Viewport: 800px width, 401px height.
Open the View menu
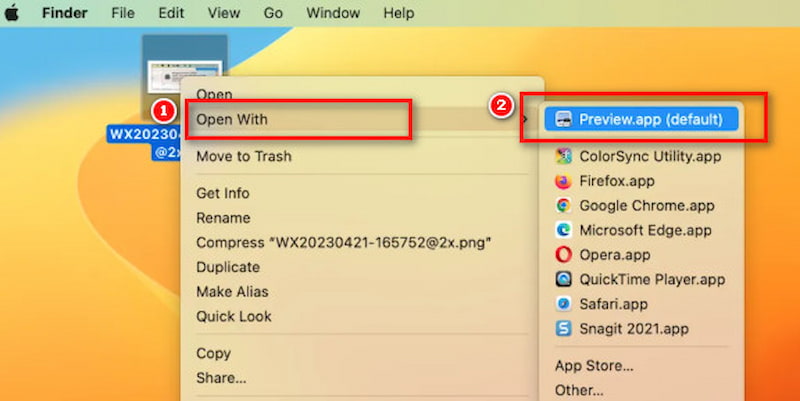tap(224, 13)
